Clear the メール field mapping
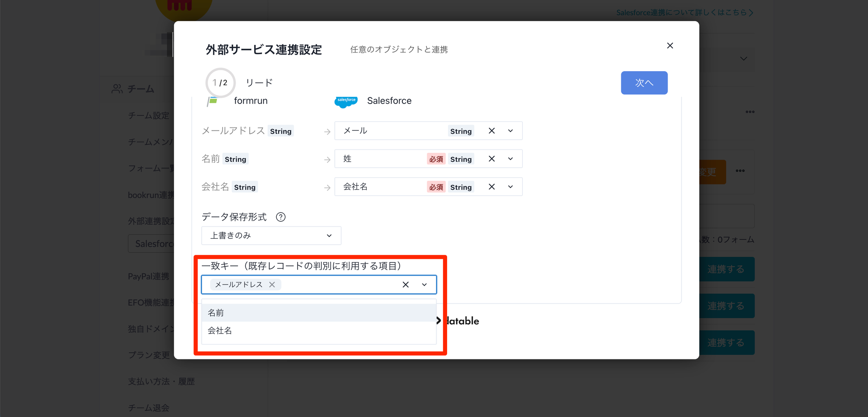The height and width of the screenshot is (417, 868). pos(492,131)
